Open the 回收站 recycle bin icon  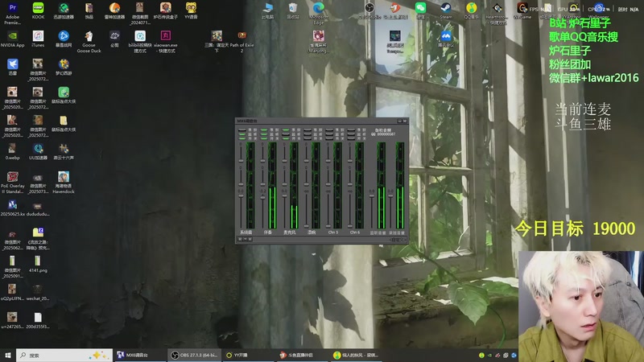click(x=293, y=10)
